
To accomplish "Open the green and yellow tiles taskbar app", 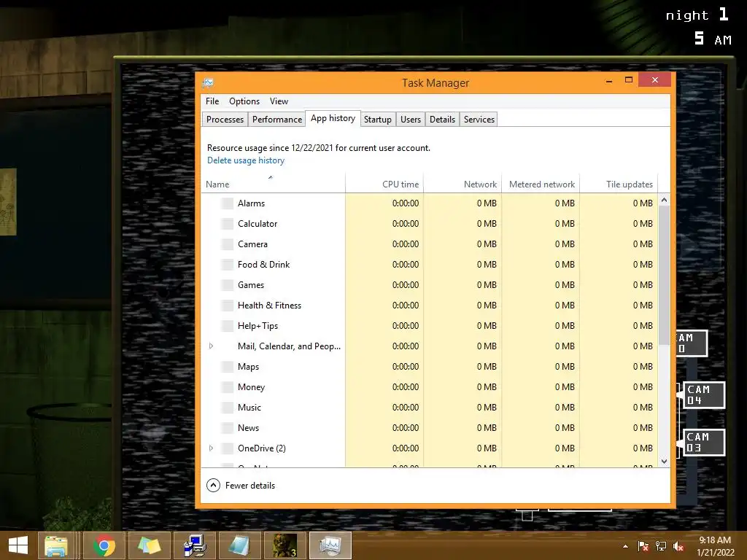I will (x=149, y=545).
